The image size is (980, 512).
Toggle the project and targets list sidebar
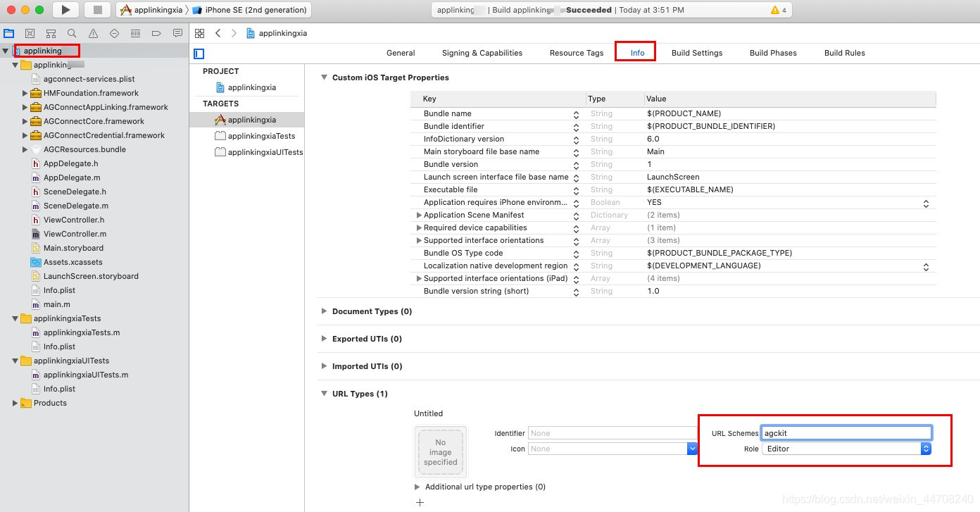(x=199, y=54)
